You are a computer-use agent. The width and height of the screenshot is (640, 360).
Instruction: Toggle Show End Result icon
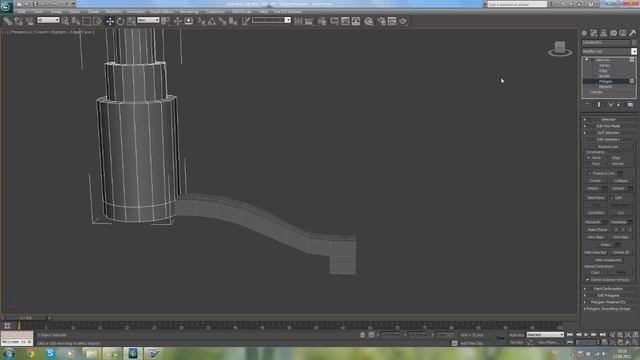pos(599,104)
